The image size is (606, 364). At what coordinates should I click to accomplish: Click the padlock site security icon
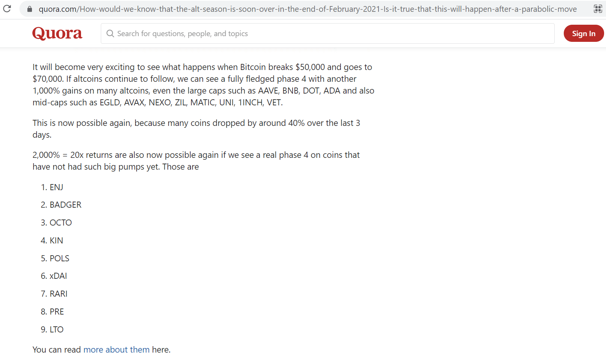coord(30,9)
